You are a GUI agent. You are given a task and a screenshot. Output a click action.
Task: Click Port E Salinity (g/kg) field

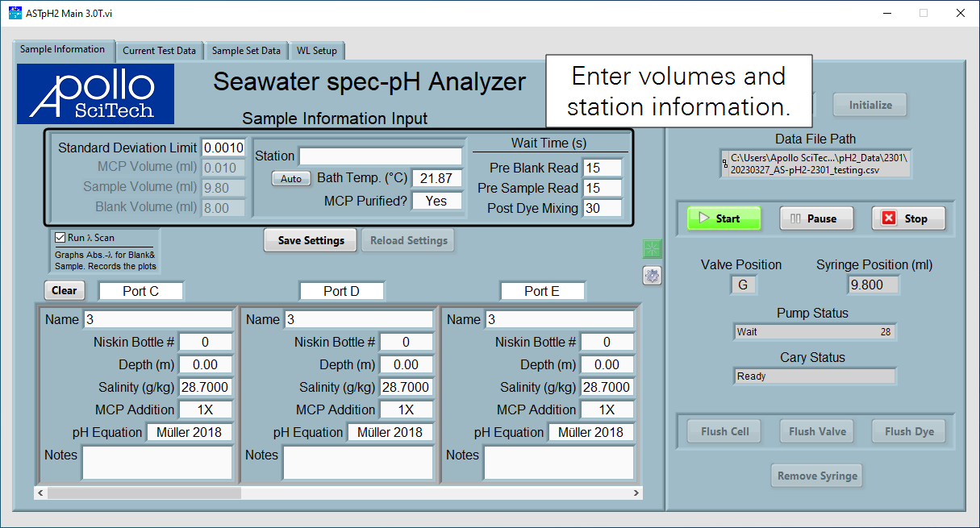click(607, 387)
